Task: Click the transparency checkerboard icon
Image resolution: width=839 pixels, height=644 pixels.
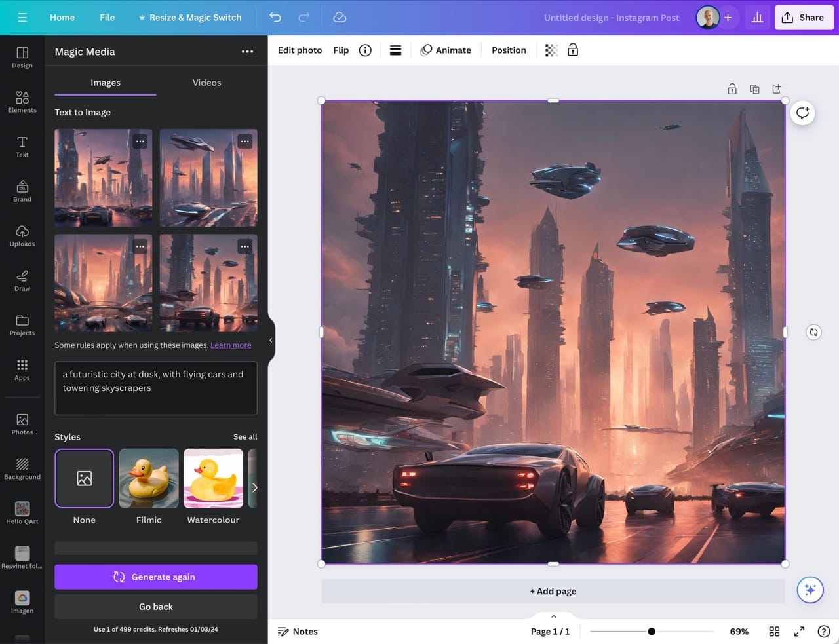Action: point(551,50)
